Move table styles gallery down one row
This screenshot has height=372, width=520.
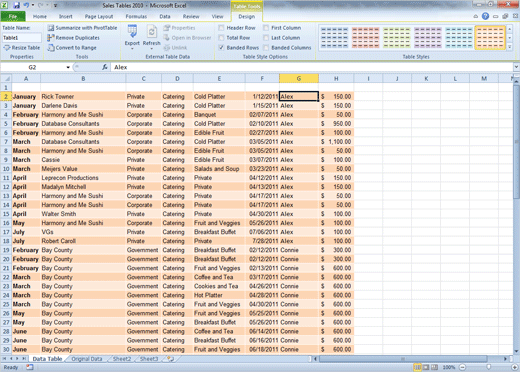(x=509, y=38)
